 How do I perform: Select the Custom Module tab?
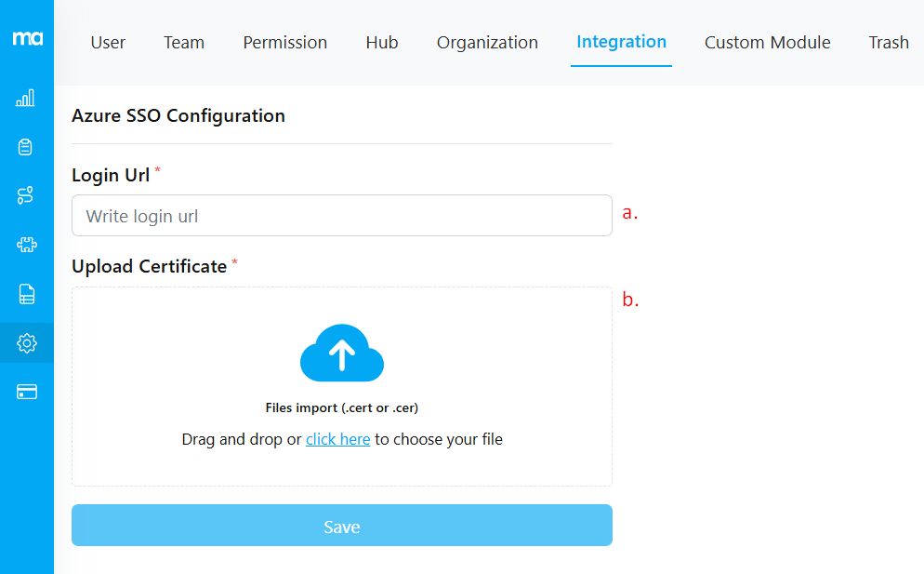click(x=767, y=42)
